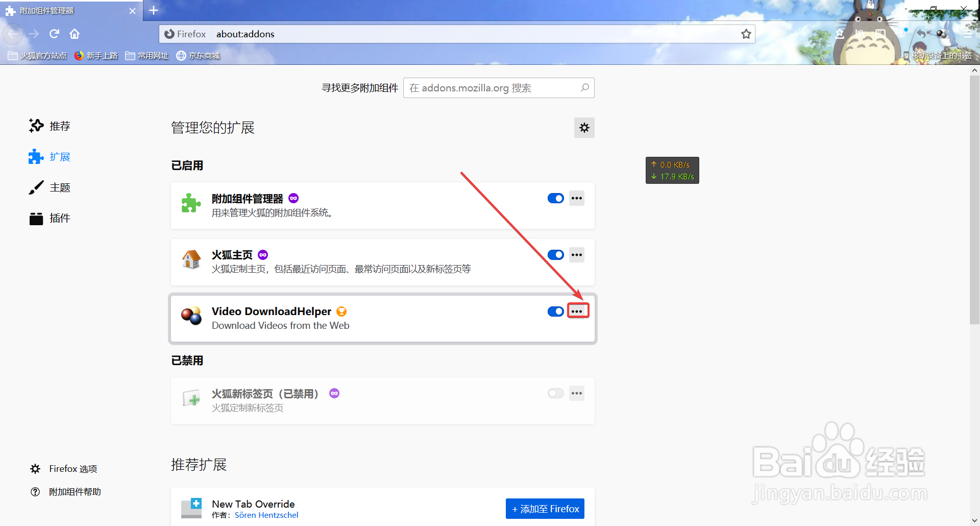The image size is (980, 526).
Task: Open more options for 火狐主页
Action: tap(577, 255)
